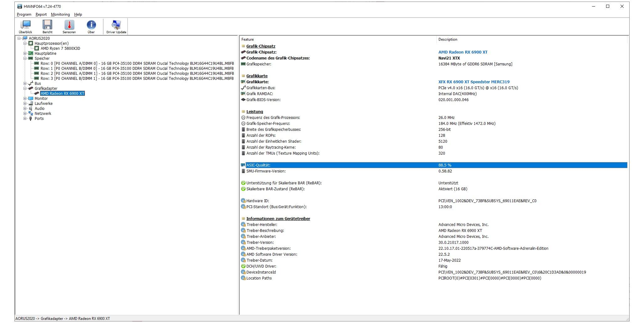The image size is (644, 323).
Task: Select the SMU-Firmware-Version row
Action: (x=434, y=171)
